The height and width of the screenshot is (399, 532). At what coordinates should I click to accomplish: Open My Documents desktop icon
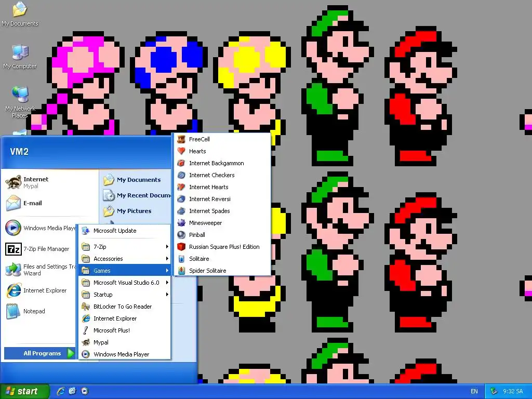click(20, 14)
